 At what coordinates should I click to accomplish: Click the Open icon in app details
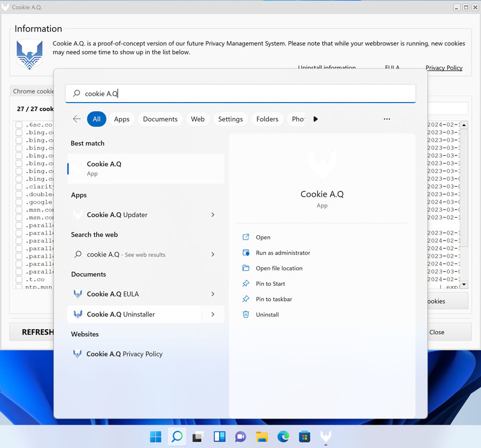[x=246, y=237]
